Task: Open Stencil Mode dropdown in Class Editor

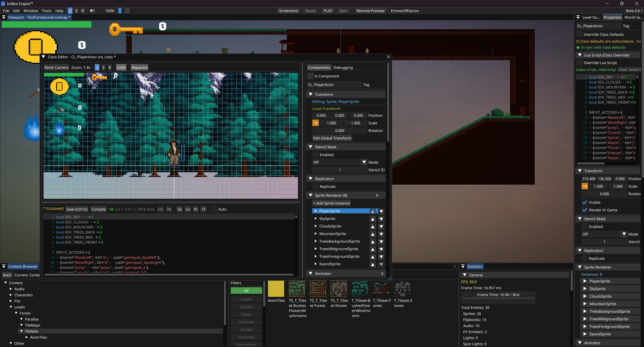Action: pyautogui.click(x=340, y=162)
